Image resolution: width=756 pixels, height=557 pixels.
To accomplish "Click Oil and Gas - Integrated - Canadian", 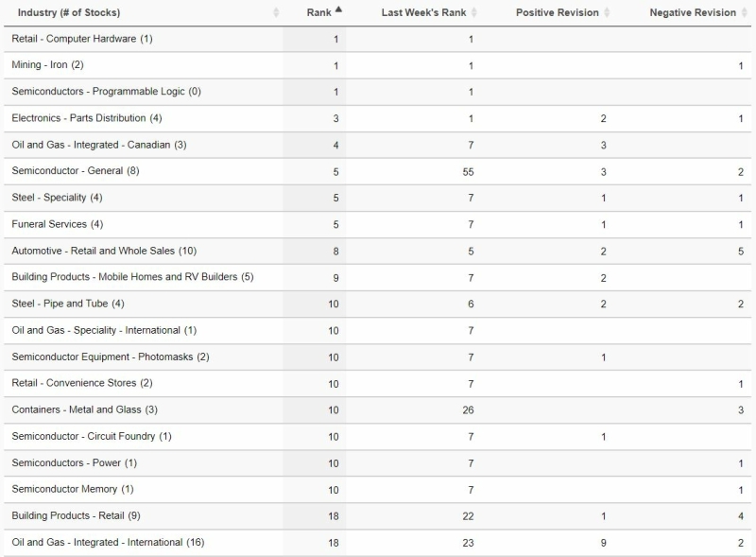I will [99, 145].
